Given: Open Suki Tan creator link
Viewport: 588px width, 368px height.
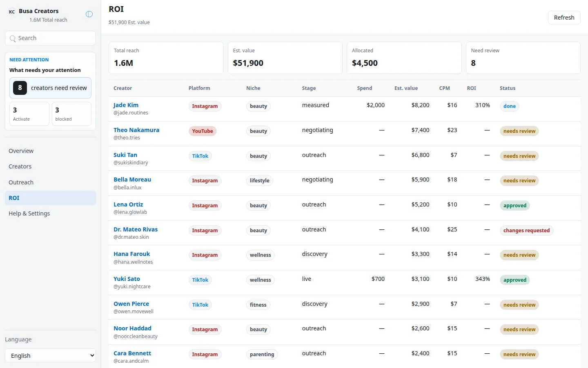Looking at the screenshot, I should pyautogui.click(x=125, y=155).
